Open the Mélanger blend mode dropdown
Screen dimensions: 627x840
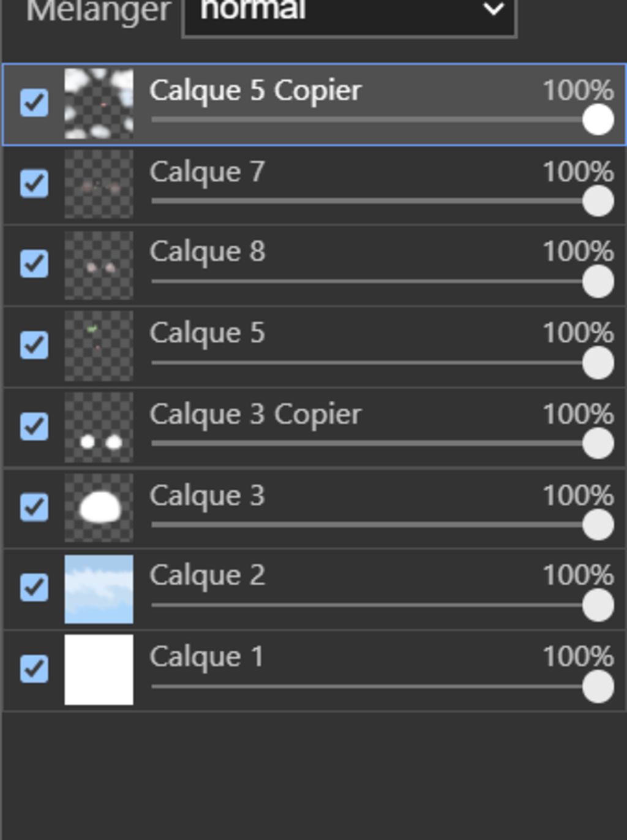(x=349, y=12)
